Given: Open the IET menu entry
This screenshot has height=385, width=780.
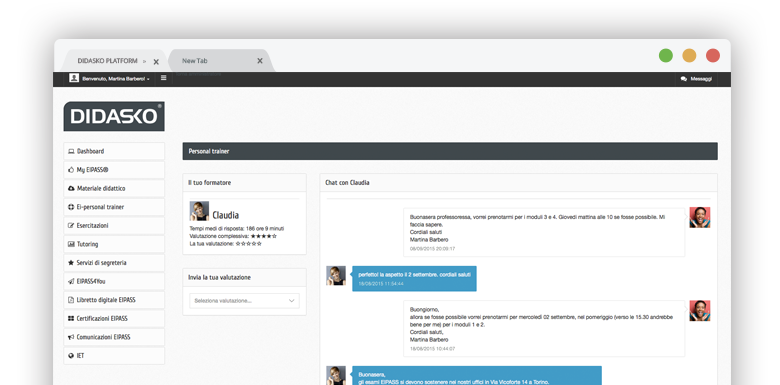Looking at the screenshot, I should coord(114,356).
